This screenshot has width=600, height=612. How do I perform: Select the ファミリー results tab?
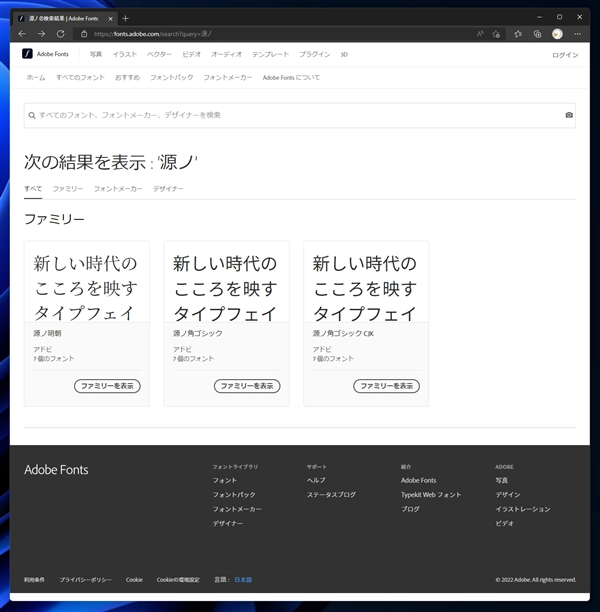click(x=68, y=189)
